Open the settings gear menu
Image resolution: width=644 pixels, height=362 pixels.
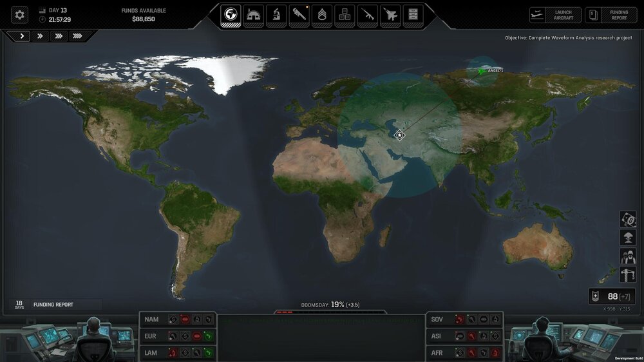tap(19, 15)
